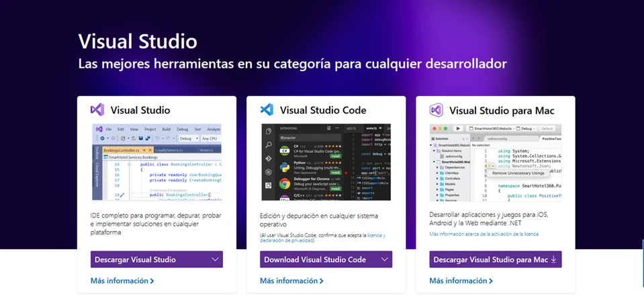This screenshot has height=301, width=644.
Task: Click 'Edición y depuración' description text
Action: (x=319, y=220)
